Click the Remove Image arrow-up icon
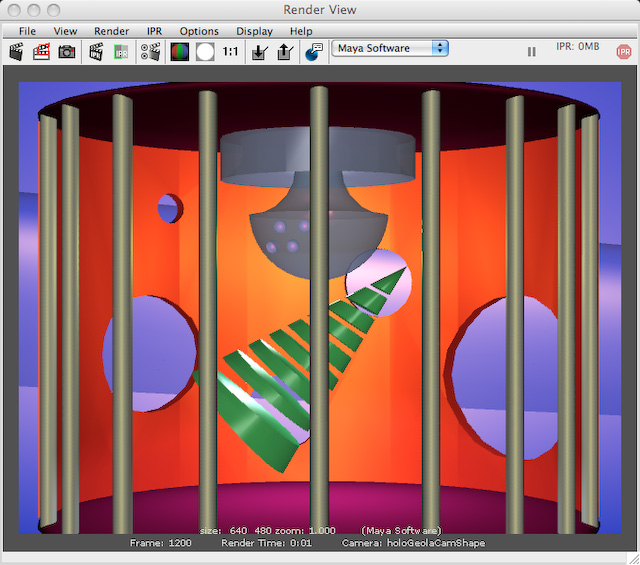Screen dimensions: 640x565 tap(283, 51)
